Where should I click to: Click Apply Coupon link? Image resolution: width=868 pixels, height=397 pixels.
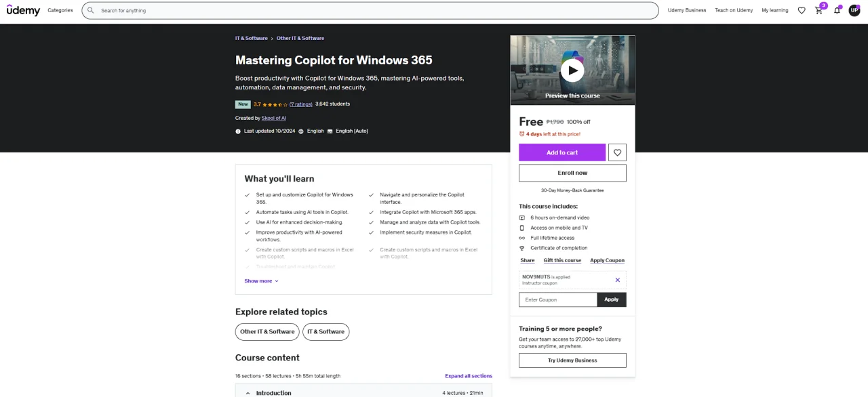coord(608,260)
